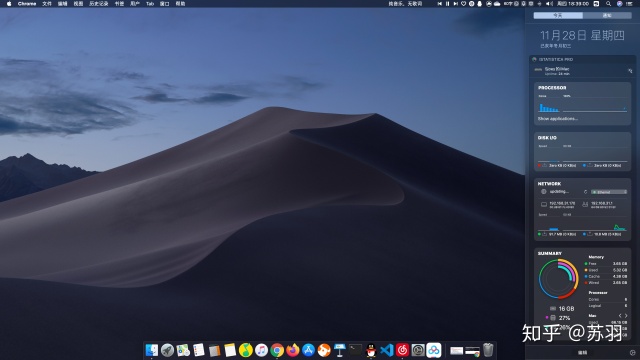The height and width of the screenshot is (360, 640).
Task: Click network refresh icon beside Ethernet
Action: [585, 192]
